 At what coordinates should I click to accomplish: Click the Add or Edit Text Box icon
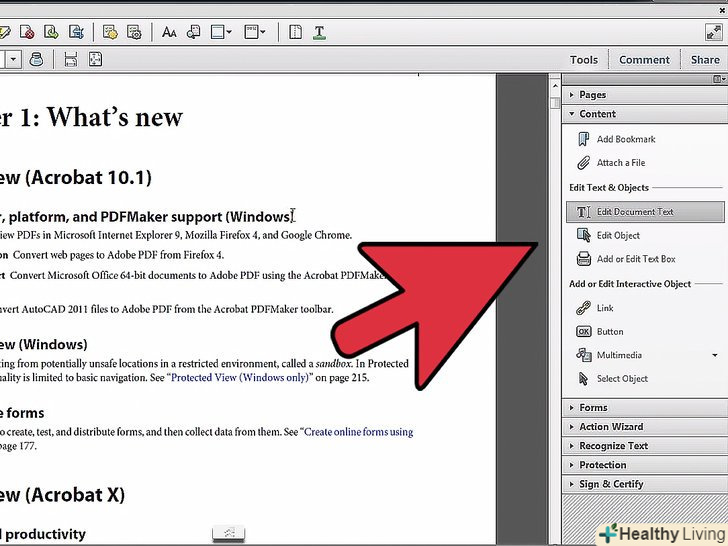point(584,259)
